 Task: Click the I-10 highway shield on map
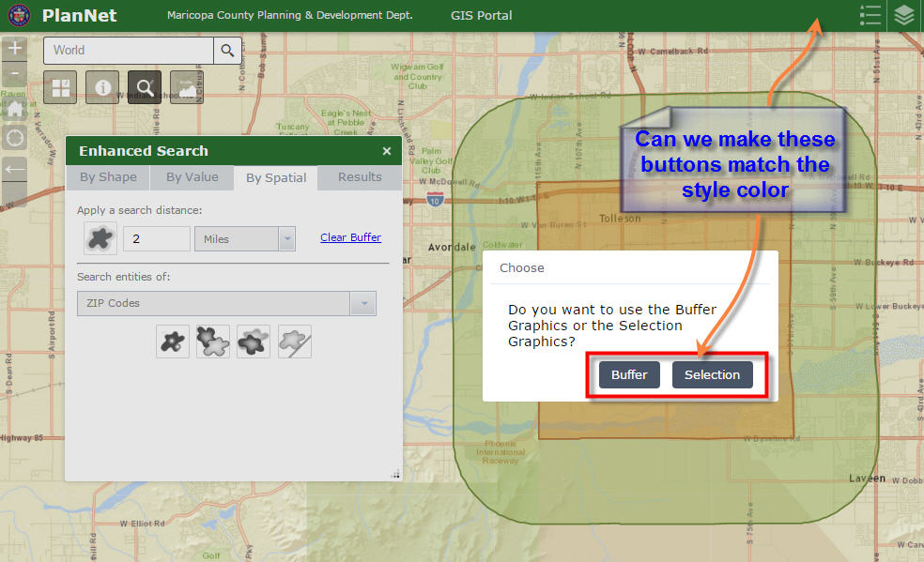coord(435,199)
